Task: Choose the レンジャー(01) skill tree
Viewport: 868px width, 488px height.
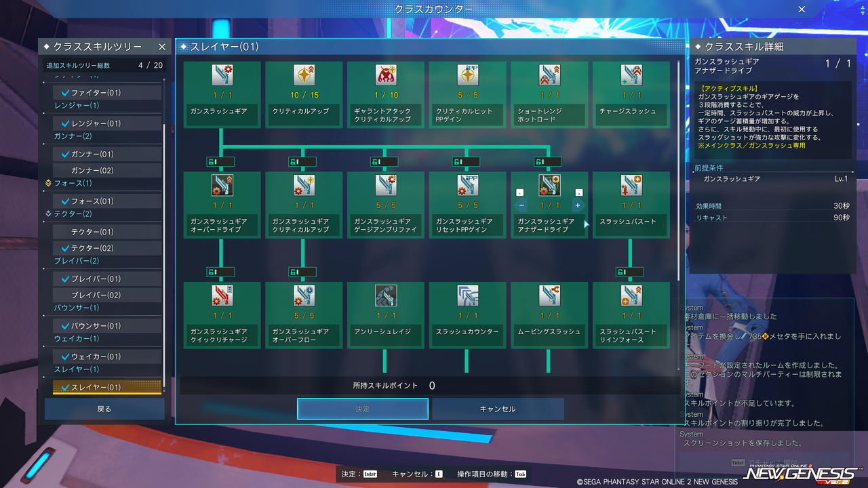Action: (107, 123)
